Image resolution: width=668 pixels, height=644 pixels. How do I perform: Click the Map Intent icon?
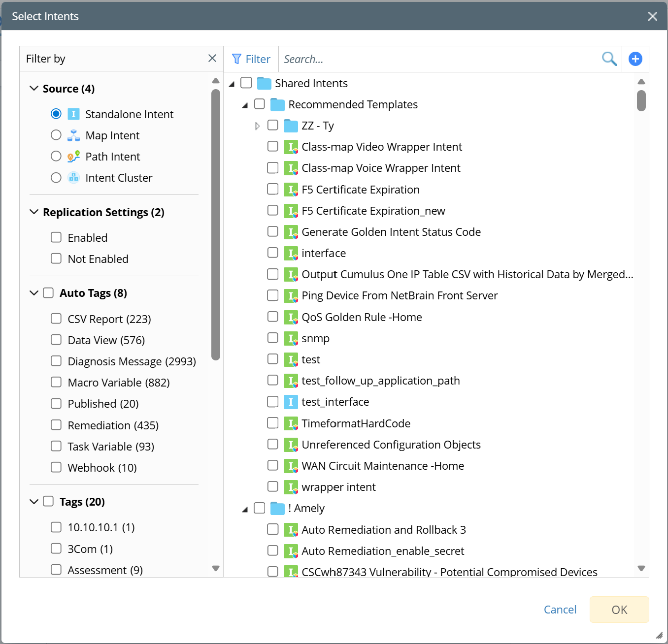[73, 135]
